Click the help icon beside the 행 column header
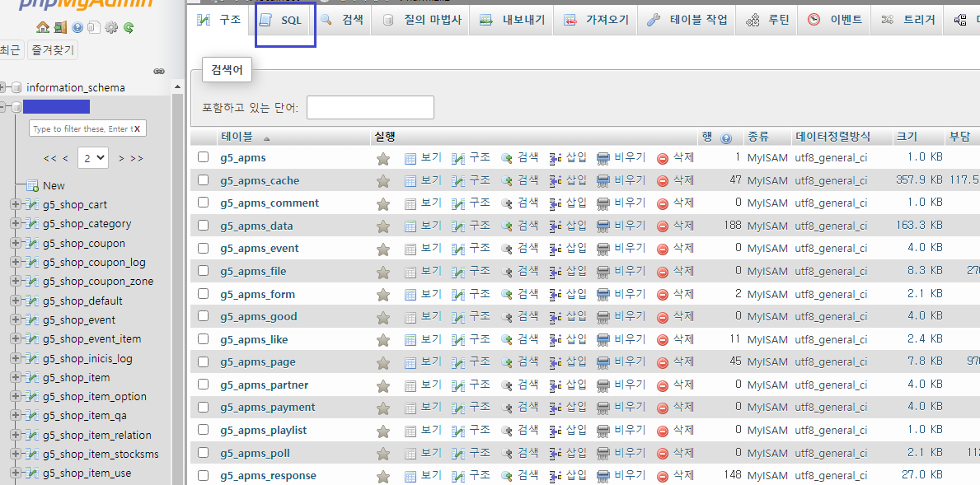Image resolution: width=980 pixels, height=485 pixels. click(x=726, y=138)
